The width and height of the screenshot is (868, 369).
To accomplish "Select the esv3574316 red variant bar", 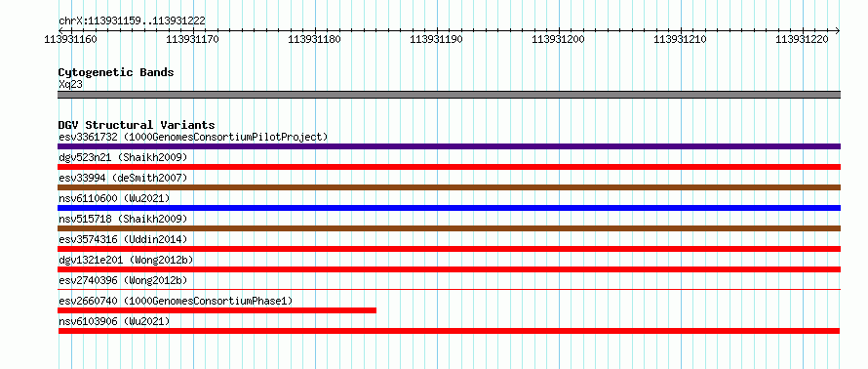I will click(x=449, y=249).
